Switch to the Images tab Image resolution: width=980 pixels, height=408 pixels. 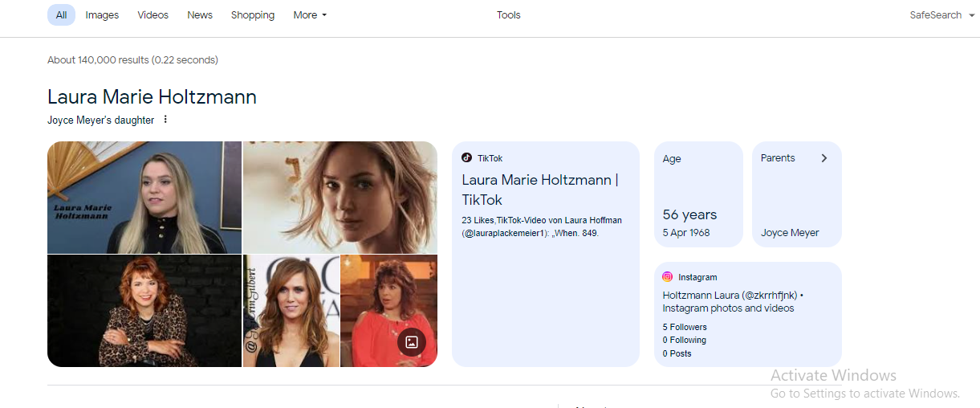tap(102, 15)
